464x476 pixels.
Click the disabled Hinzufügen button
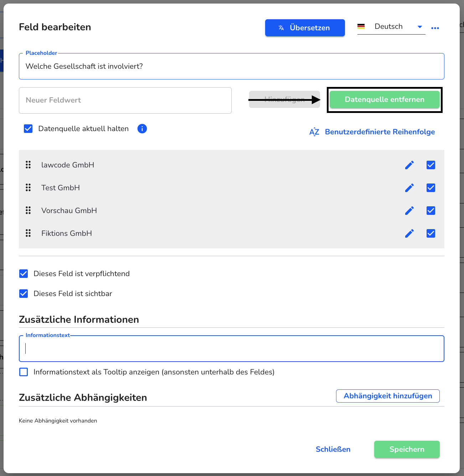(284, 99)
